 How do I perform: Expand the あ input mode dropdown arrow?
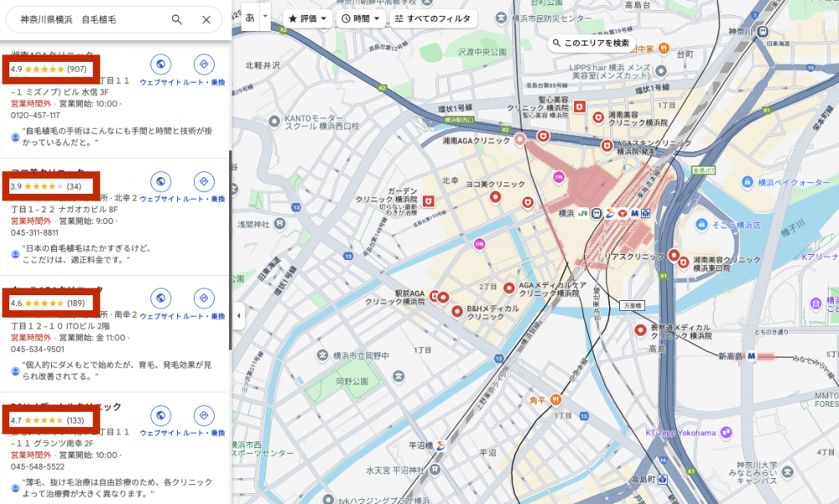pyautogui.click(x=266, y=17)
